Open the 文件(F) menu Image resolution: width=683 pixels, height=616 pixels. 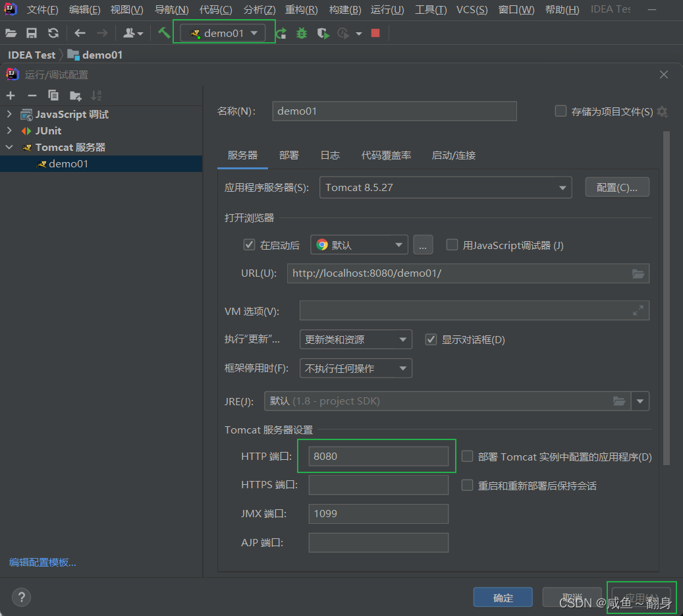(x=42, y=10)
